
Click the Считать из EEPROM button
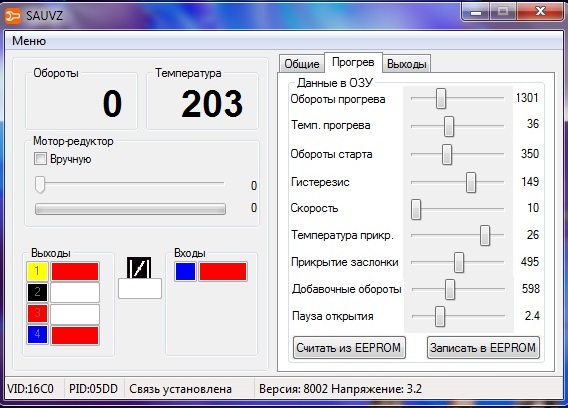click(349, 348)
